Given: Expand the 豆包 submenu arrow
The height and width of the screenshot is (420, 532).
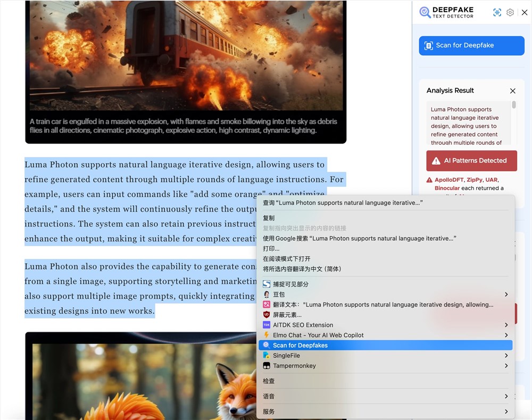Looking at the screenshot, I should click(x=506, y=294).
